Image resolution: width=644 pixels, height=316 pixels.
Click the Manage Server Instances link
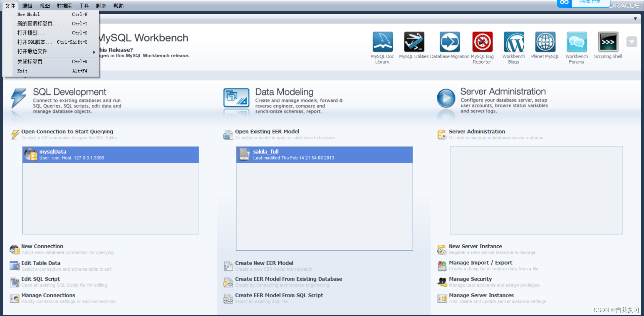pos(481,295)
